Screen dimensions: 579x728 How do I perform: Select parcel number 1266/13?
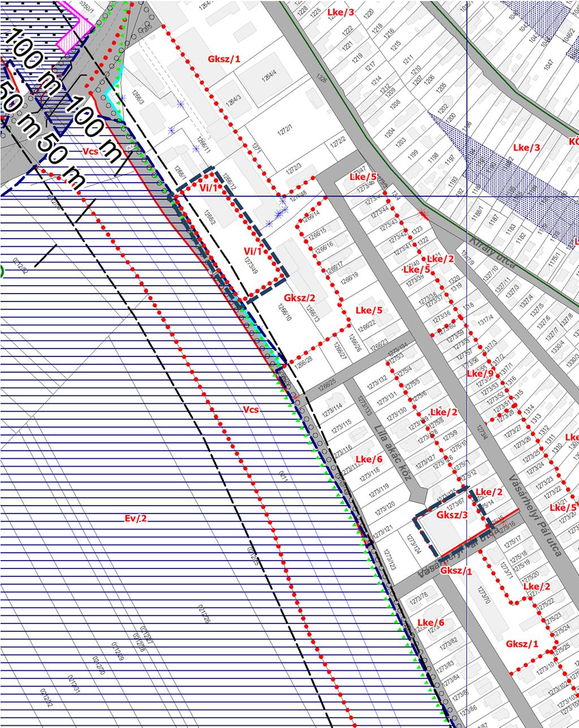(312, 313)
